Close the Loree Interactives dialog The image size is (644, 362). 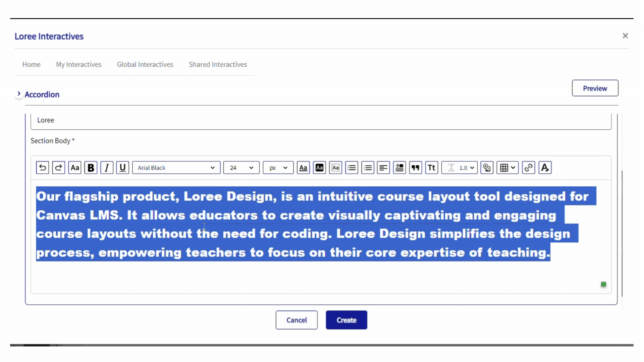[x=625, y=36]
